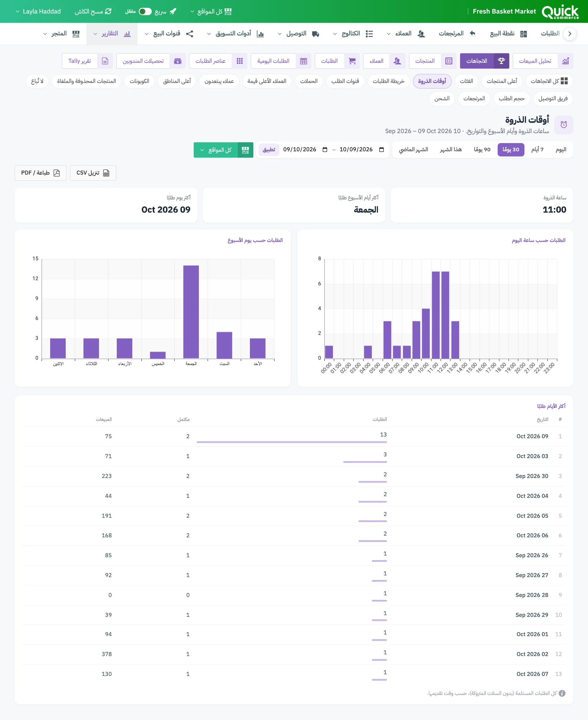Expand the المتجر navigation menu
This screenshot has height=720, width=588.
pyautogui.click(x=61, y=33)
